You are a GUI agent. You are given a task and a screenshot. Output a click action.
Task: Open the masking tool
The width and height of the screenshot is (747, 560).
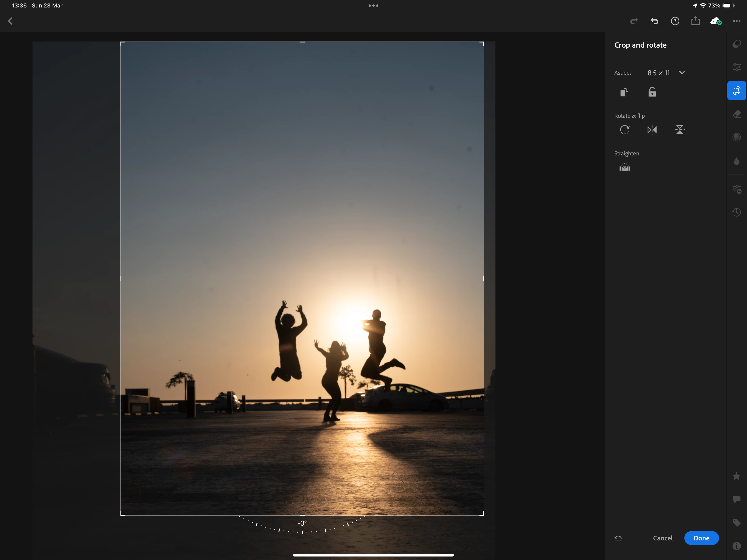736,137
